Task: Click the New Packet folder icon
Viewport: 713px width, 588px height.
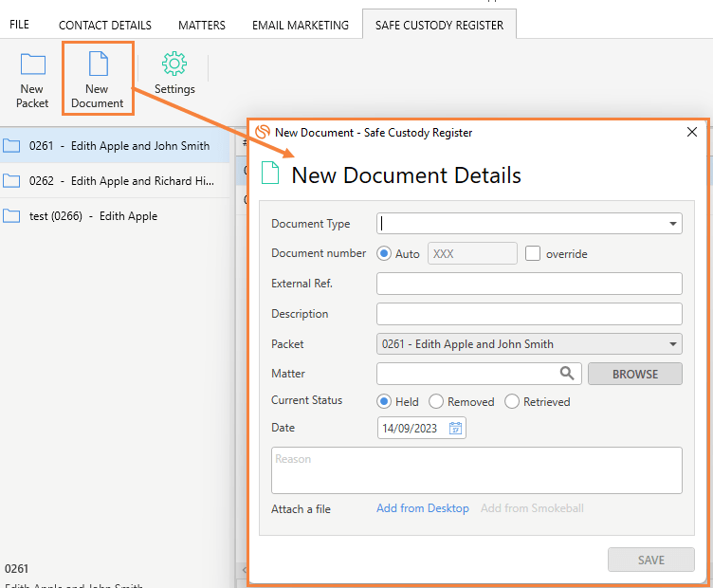Action: click(x=33, y=64)
